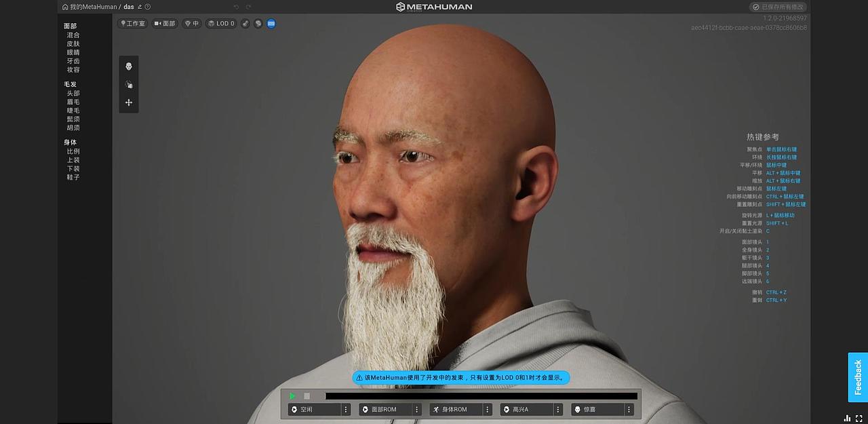868x424 pixels.
Task: Open the 工作室 studio environment selector
Action: [x=133, y=23]
